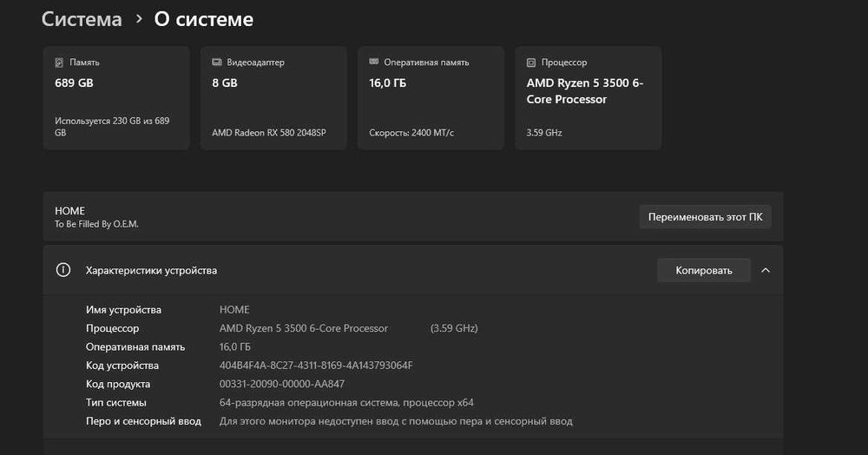Image resolution: width=868 pixels, height=455 pixels.
Task: Click 64-разрядная операционная система value
Action: tap(346, 403)
